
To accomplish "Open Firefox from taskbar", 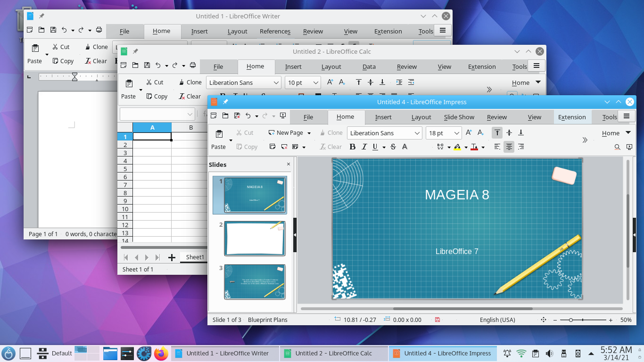I will (x=161, y=353).
